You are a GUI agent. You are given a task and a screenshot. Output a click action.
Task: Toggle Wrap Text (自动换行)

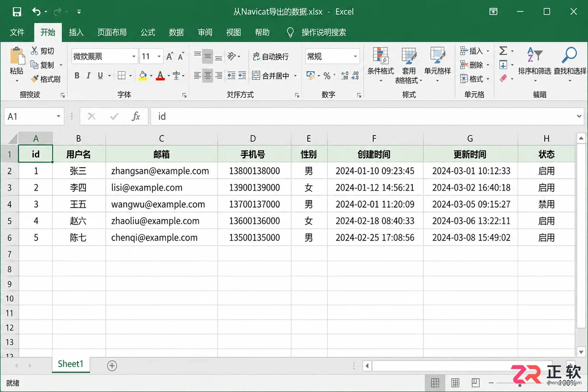[x=271, y=57]
